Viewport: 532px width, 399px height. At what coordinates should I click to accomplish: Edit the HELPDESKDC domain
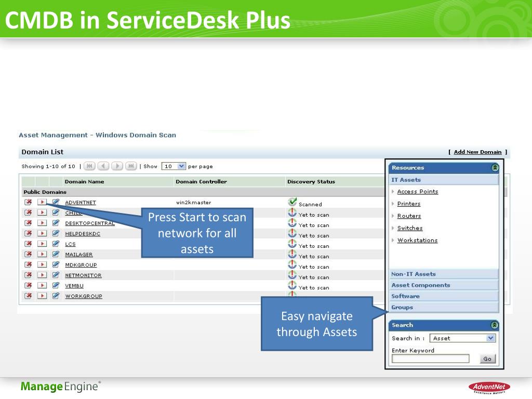tap(56, 233)
